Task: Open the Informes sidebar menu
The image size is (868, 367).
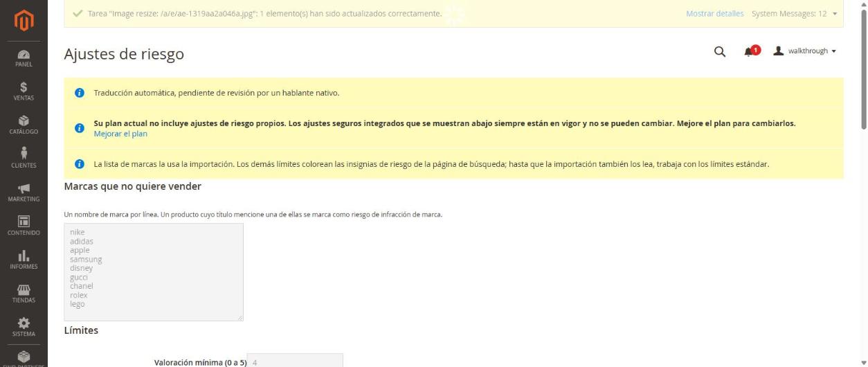Action: point(24,260)
